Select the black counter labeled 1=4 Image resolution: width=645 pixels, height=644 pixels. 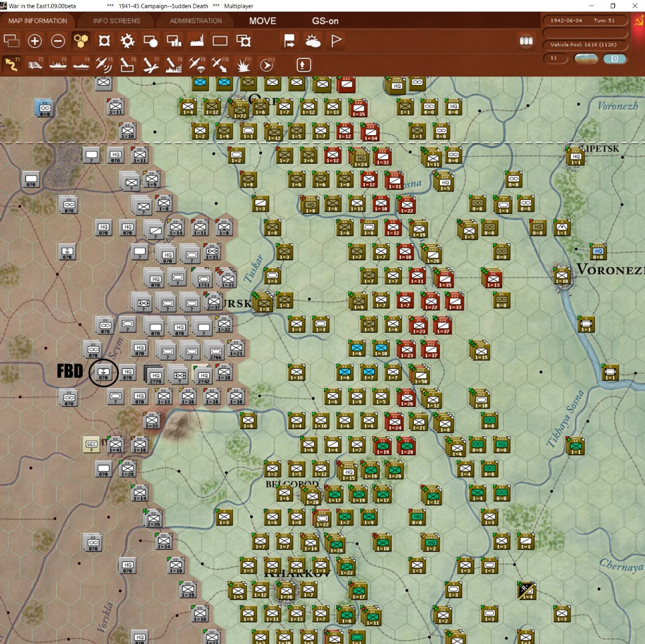(528, 591)
